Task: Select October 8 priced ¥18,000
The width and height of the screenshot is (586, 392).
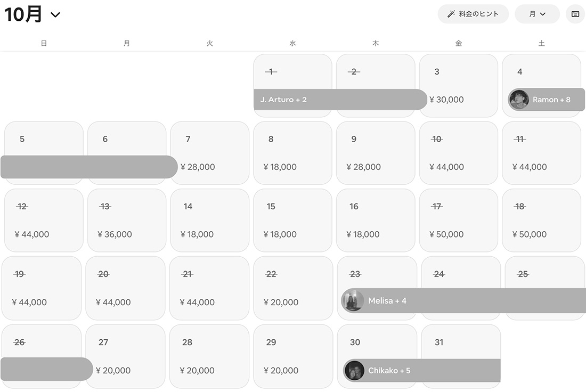Action: [292, 153]
